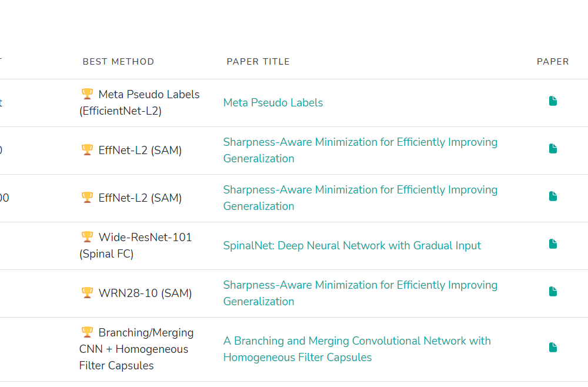The image size is (588, 387).
Task: Open the Sharpness-Aware Minimization link in the WRN28-10 row
Action: [x=360, y=285]
